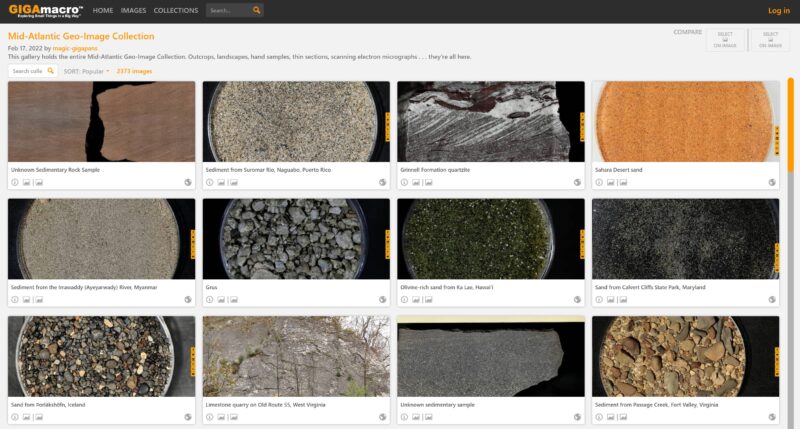Open the COLLECTIONS menu item
Screen dimensions: 800x429
(176, 11)
